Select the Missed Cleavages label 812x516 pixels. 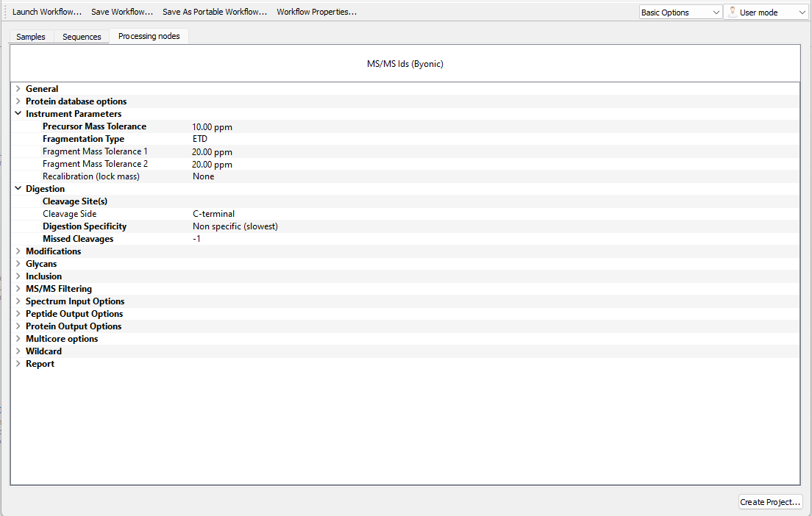tap(78, 239)
